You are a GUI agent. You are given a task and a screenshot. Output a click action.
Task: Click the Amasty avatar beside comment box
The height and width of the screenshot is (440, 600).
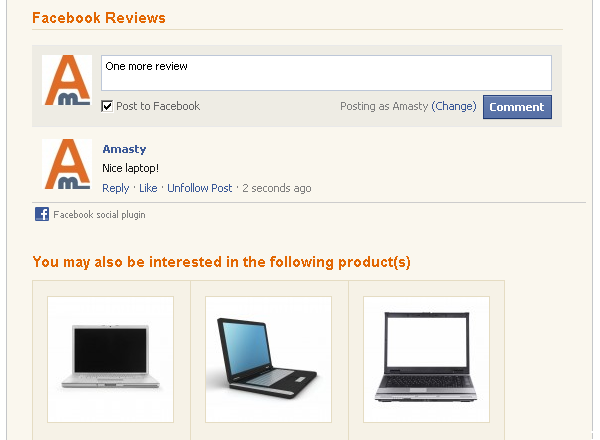coord(67,80)
